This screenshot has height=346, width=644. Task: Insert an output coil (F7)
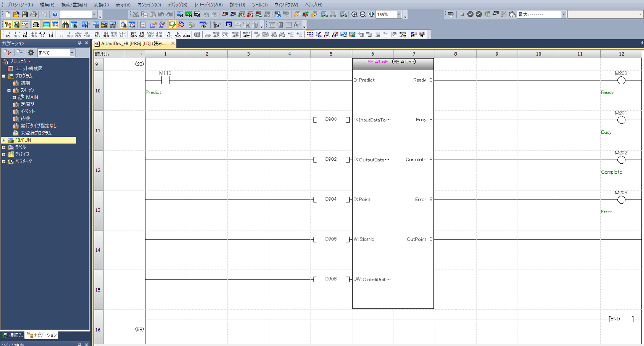pos(42,34)
